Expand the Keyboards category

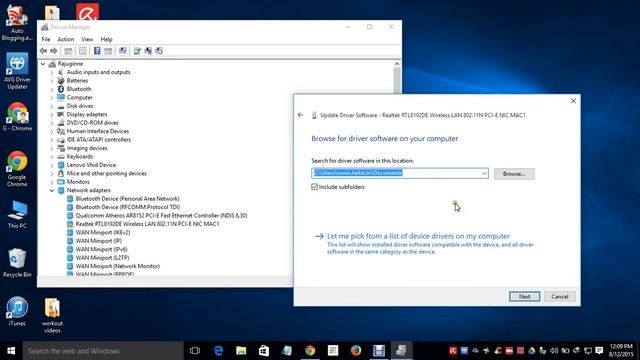[x=52, y=157]
